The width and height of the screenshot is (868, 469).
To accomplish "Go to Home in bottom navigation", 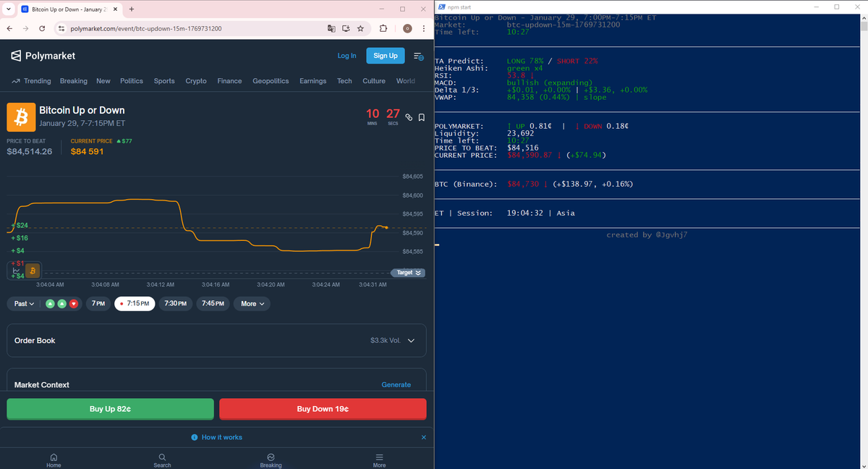I will (54, 460).
